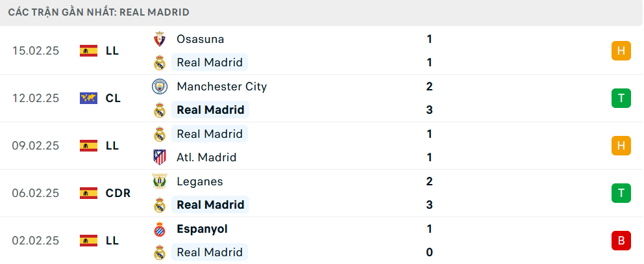Click the green T badge for Manchester City match
644x264 pixels.
click(x=621, y=98)
